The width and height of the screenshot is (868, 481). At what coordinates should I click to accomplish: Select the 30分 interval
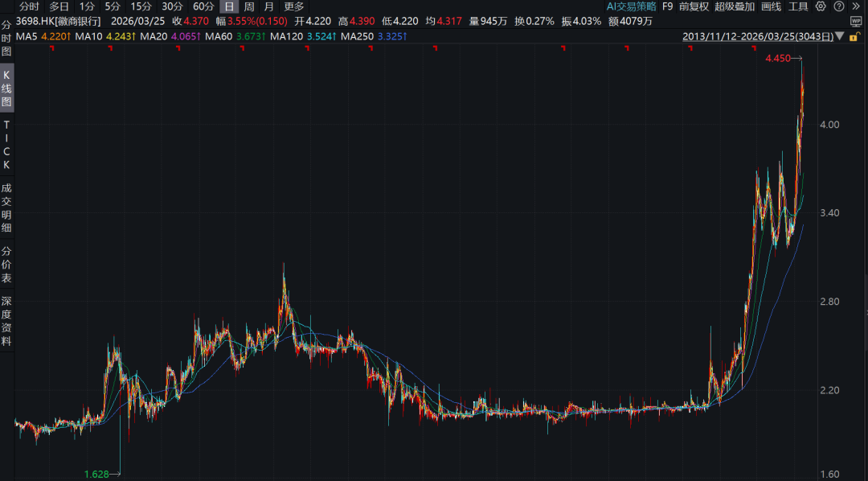[172, 6]
